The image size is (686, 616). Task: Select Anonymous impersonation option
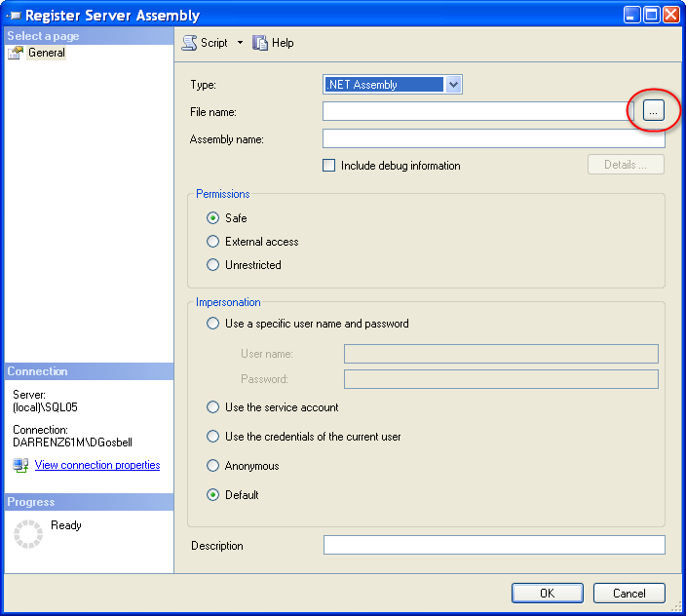213,466
